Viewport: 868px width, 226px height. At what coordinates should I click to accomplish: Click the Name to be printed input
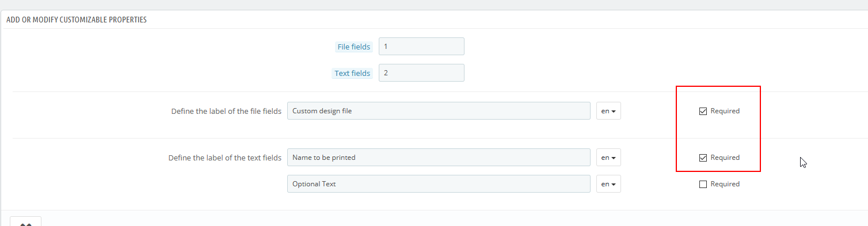439,158
